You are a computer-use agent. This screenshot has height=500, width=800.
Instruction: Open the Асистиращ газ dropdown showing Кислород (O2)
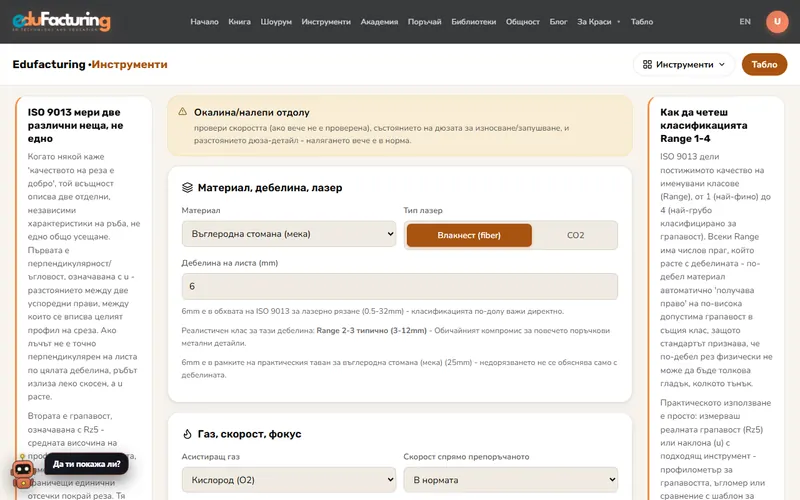[289, 480]
